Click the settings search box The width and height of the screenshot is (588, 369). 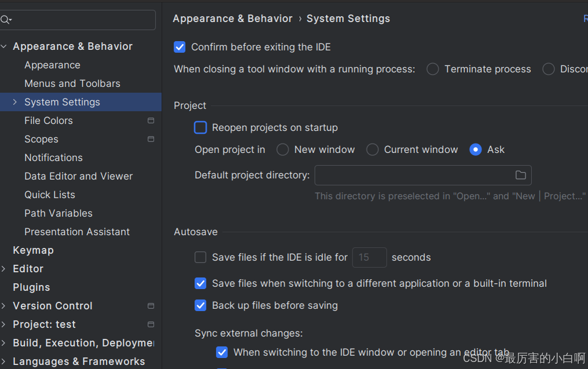coord(81,20)
